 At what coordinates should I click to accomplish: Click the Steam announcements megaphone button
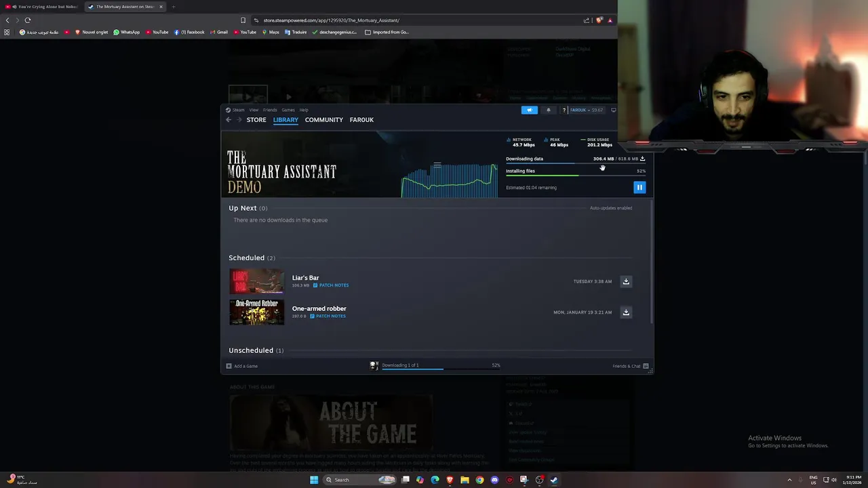[530, 110]
